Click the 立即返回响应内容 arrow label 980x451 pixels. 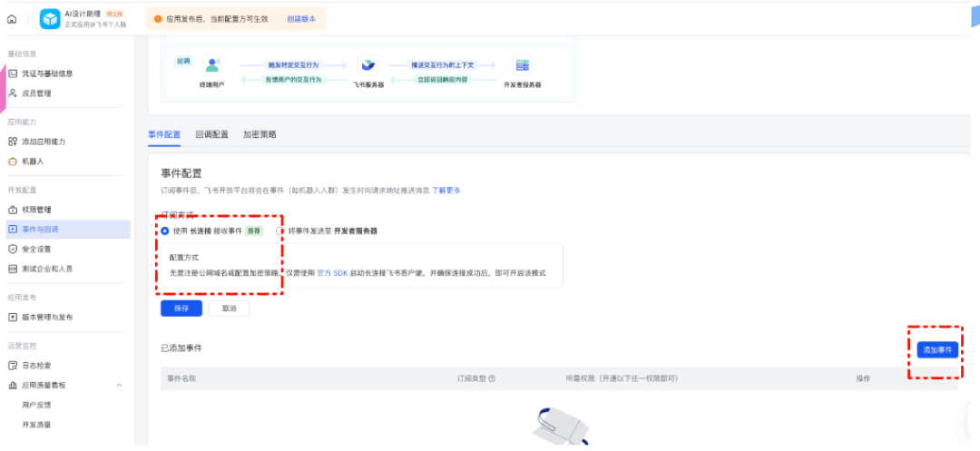point(443,80)
